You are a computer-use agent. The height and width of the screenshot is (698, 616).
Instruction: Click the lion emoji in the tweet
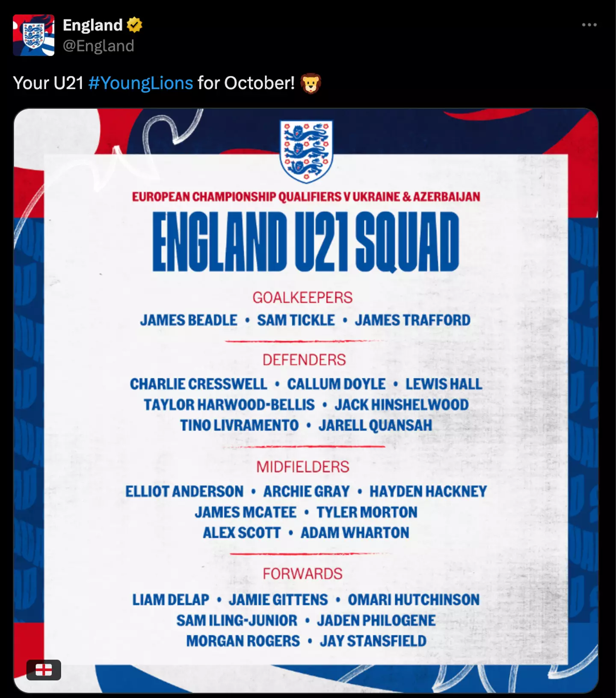(311, 83)
